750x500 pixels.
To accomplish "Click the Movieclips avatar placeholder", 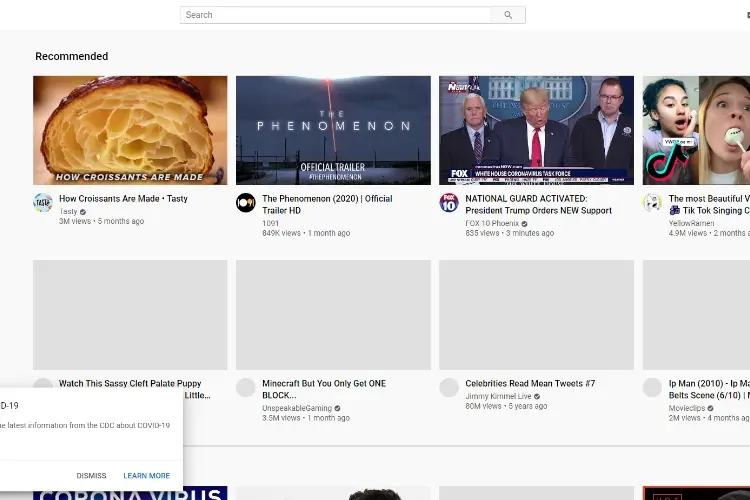I will pos(652,387).
